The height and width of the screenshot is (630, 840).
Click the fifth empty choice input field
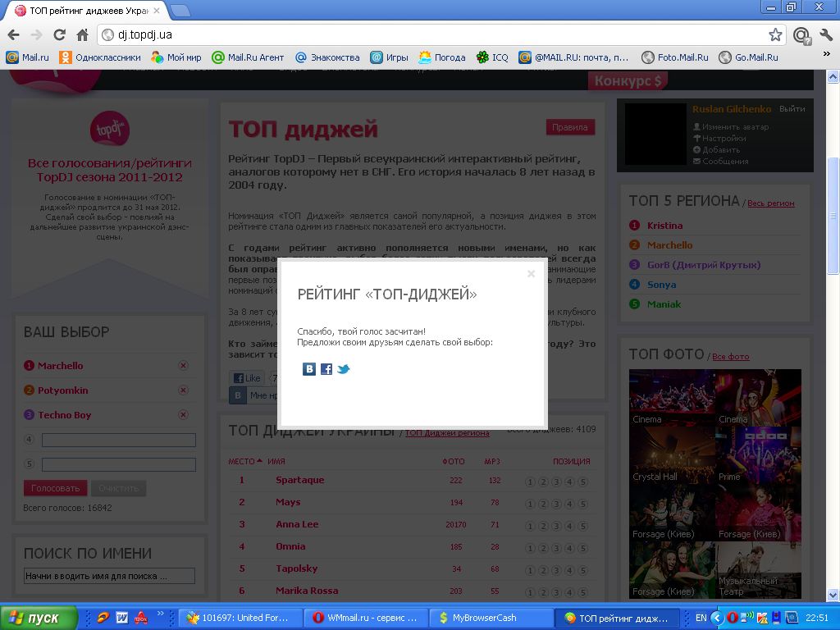(x=119, y=464)
